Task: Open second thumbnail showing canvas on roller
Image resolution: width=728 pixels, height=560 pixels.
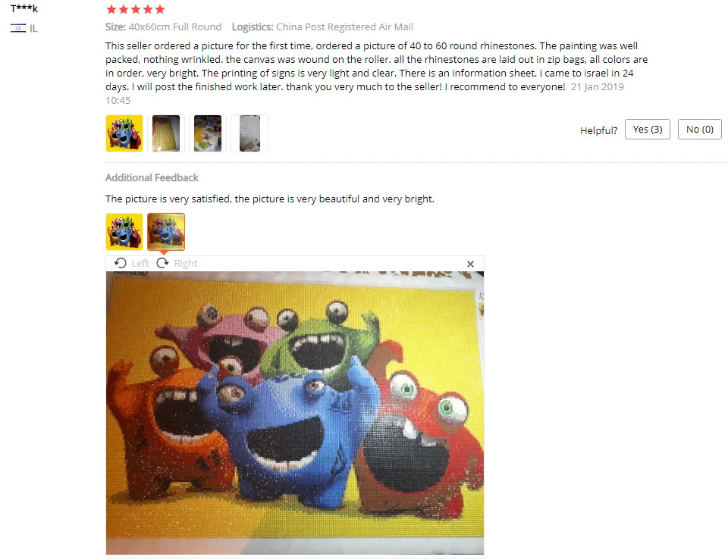Action: (x=166, y=133)
